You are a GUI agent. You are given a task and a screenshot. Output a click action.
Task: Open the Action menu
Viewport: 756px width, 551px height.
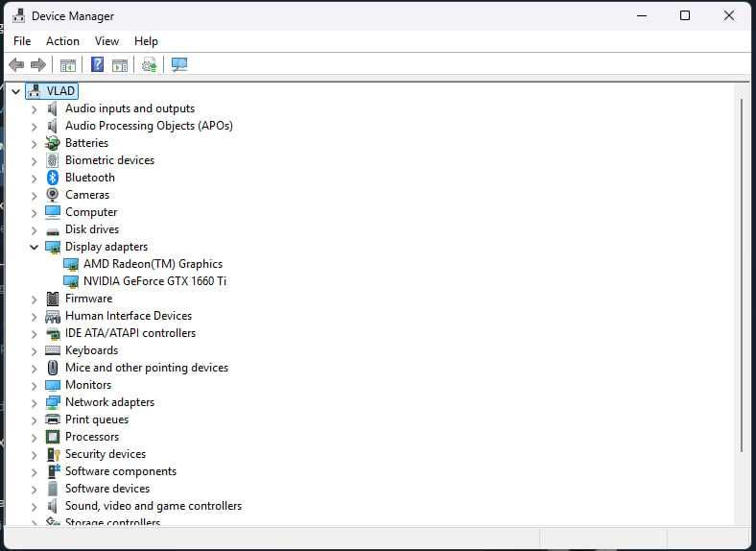[x=62, y=41]
